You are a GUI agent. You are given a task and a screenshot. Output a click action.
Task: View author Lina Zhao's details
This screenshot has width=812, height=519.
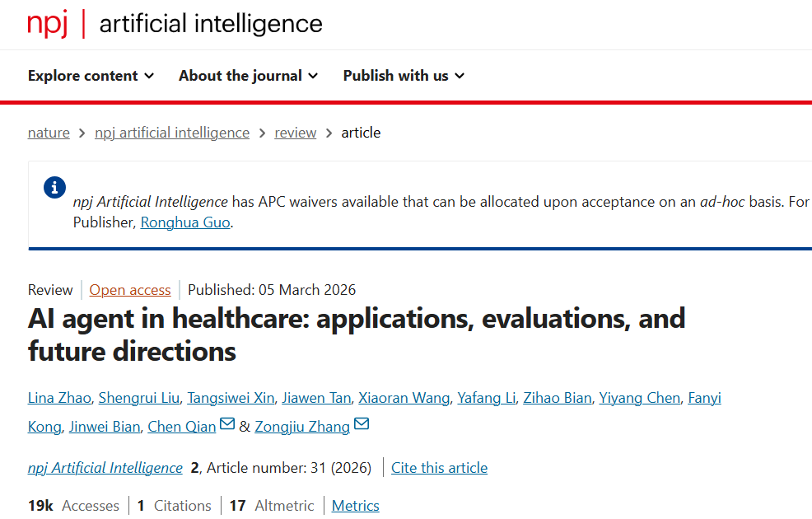pyautogui.click(x=58, y=398)
